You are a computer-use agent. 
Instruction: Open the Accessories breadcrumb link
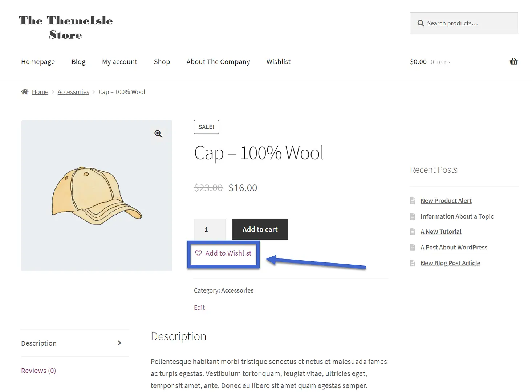[73, 91]
